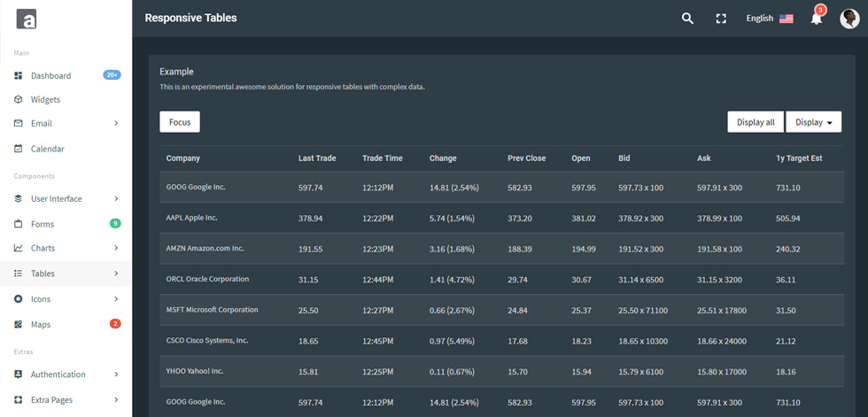868x417 pixels.
Task: Click the US flag icon
Action: (x=787, y=19)
